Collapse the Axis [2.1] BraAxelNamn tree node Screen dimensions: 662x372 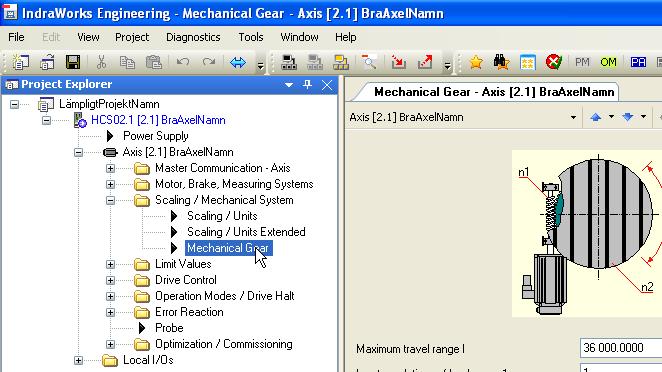tap(79, 152)
